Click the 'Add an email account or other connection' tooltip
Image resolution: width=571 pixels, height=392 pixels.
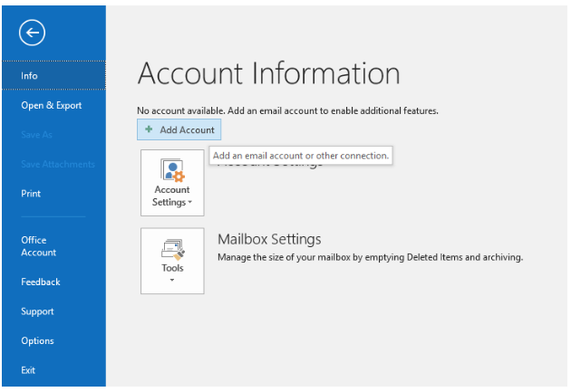[x=301, y=156]
